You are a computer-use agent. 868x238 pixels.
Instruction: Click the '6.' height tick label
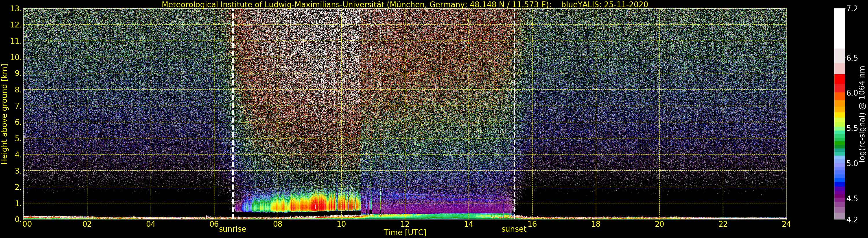(x=18, y=122)
